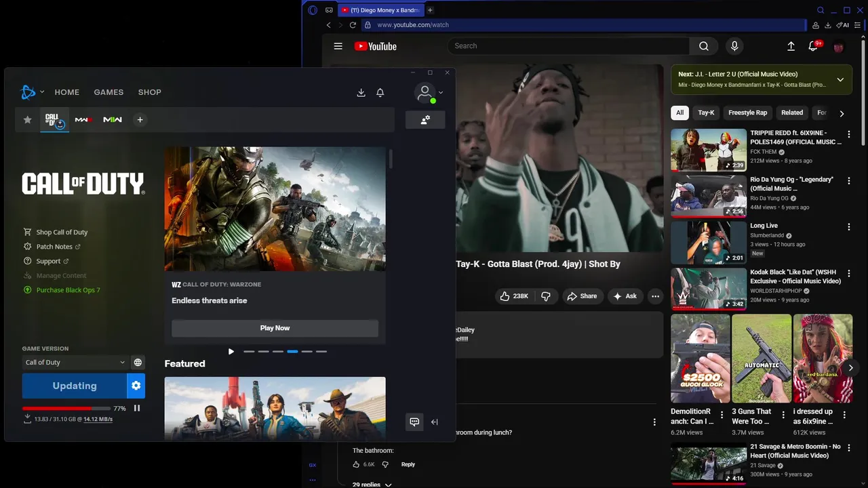Pause the Call of Duty update
Screen dimensions: 868x488
coord(137,408)
